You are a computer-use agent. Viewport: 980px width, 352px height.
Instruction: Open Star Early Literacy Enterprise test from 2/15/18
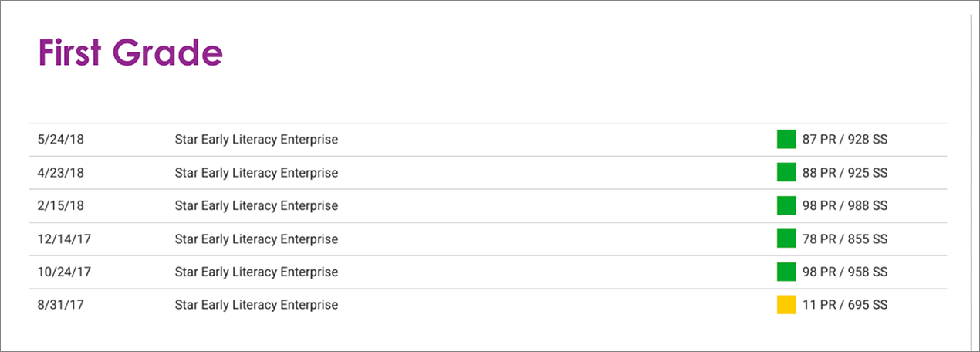pyautogui.click(x=256, y=206)
